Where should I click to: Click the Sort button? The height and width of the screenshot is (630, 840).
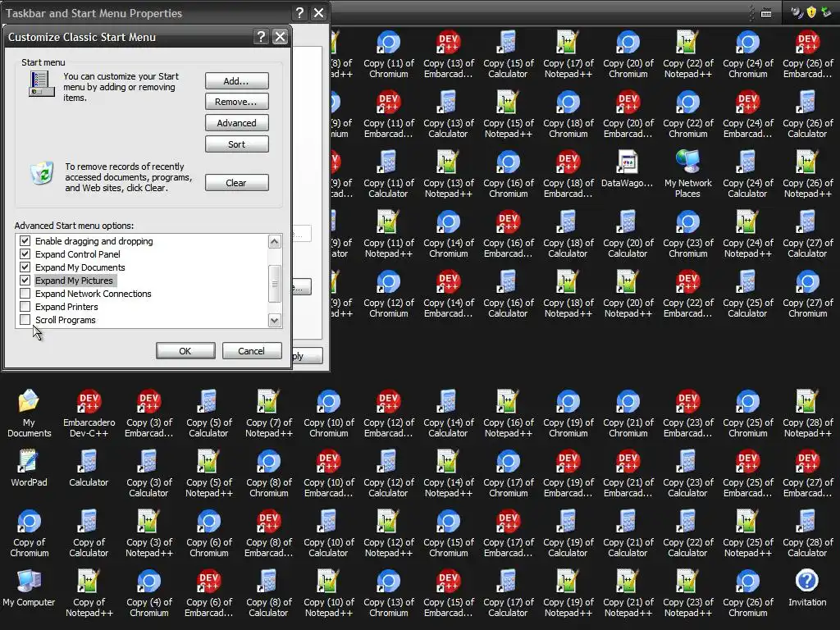click(x=237, y=144)
